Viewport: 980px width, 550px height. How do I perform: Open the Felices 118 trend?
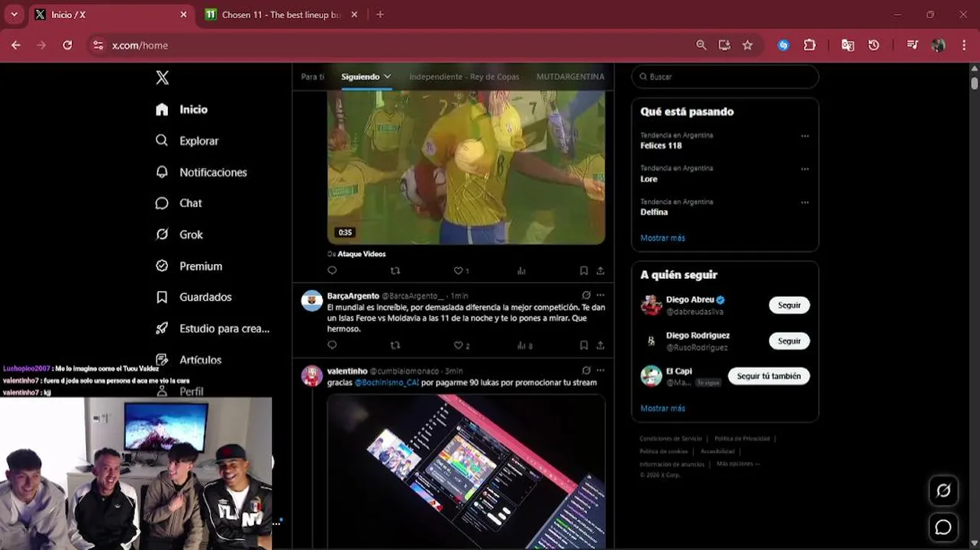pyautogui.click(x=661, y=145)
